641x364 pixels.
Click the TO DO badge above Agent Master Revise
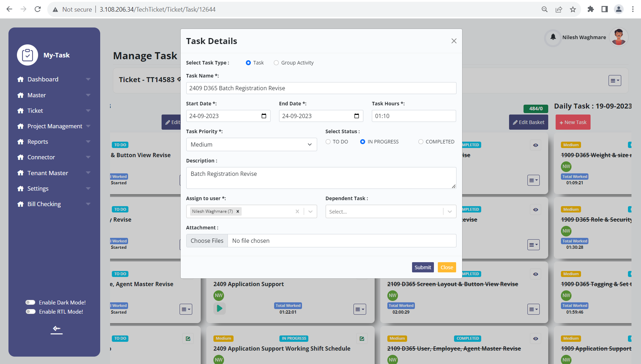[x=120, y=274]
